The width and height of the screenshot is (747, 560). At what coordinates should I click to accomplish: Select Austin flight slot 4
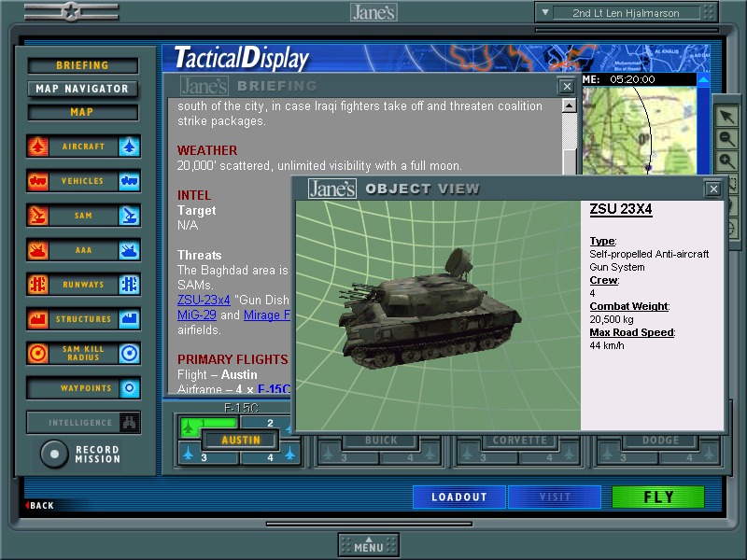[271, 456]
